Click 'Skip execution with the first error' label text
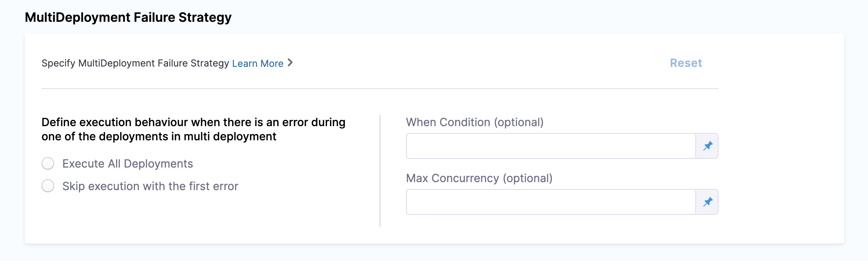The image size is (868, 261). (x=150, y=186)
